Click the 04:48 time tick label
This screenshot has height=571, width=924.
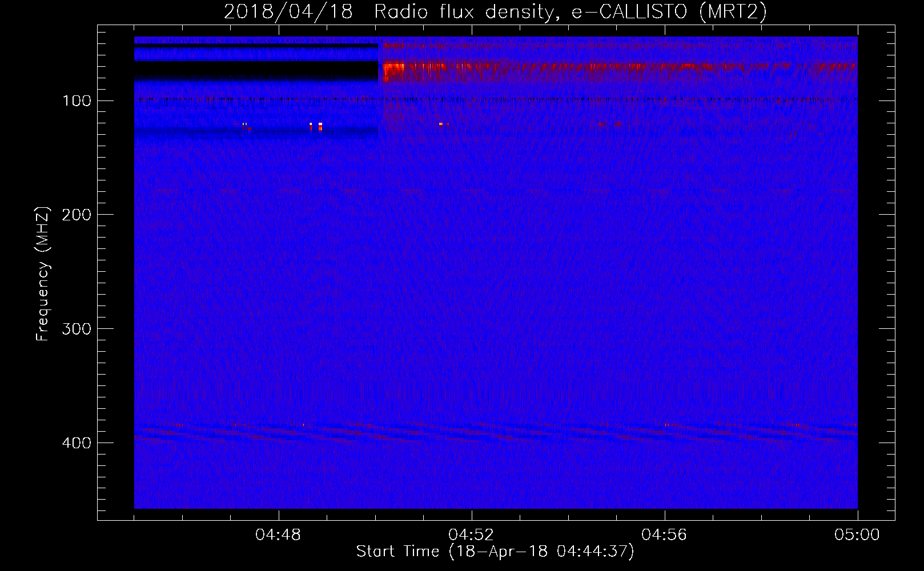(278, 535)
